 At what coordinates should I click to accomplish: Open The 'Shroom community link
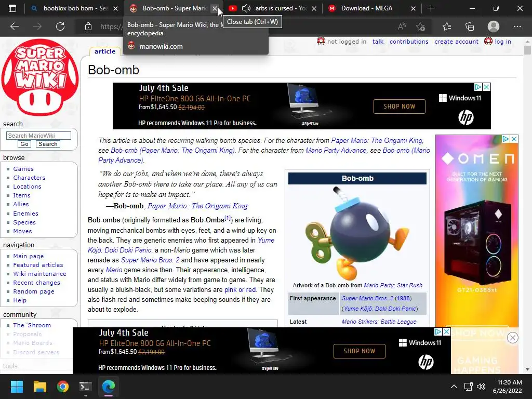pos(32,325)
